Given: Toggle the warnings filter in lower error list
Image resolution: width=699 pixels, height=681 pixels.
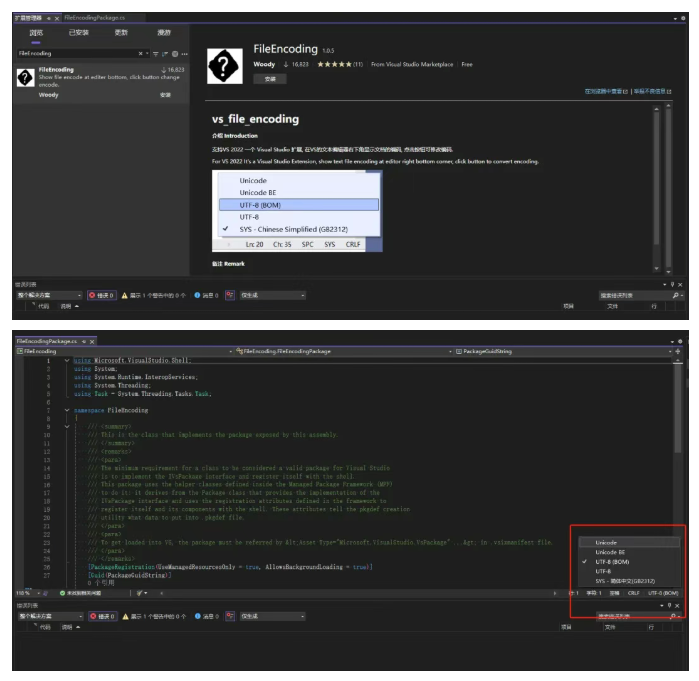Looking at the screenshot, I should [x=154, y=616].
